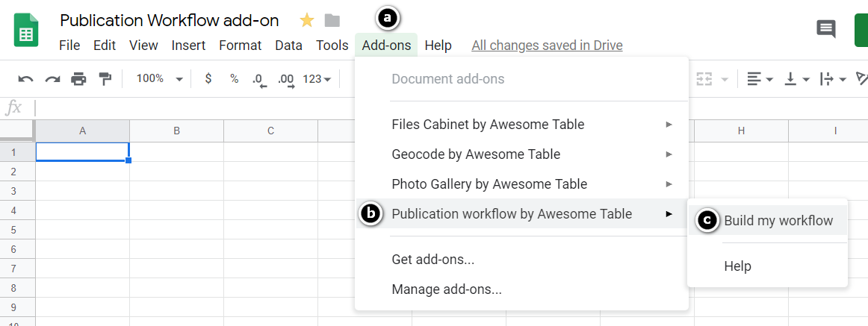868x326 pixels.
Task: Apply percent format with the % button
Action: (234, 79)
